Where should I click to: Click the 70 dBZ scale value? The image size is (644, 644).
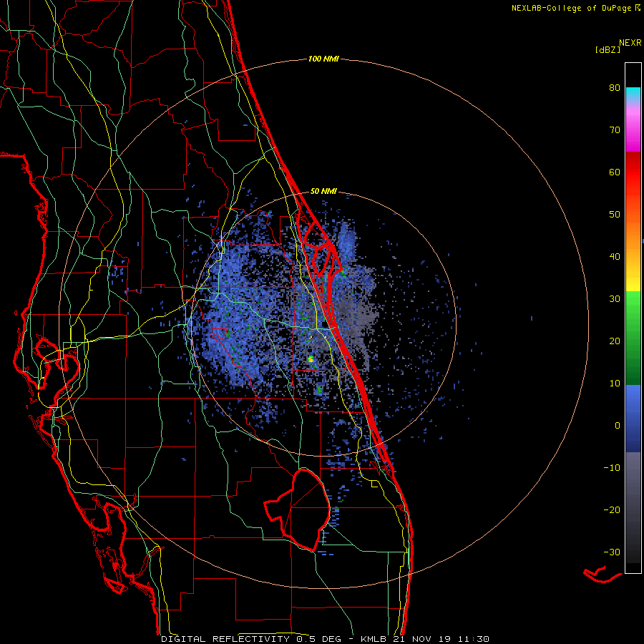click(615, 130)
